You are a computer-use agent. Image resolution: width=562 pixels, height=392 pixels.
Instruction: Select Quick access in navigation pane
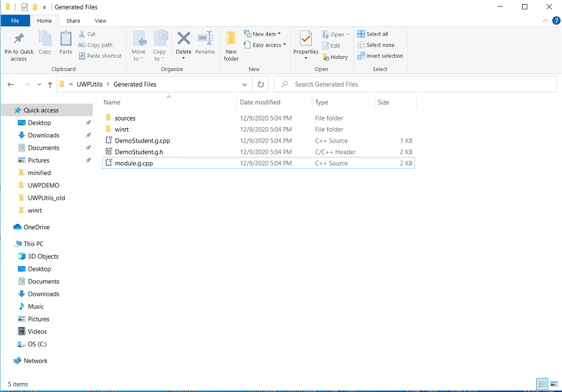pyautogui.click(x=47, y=110)
